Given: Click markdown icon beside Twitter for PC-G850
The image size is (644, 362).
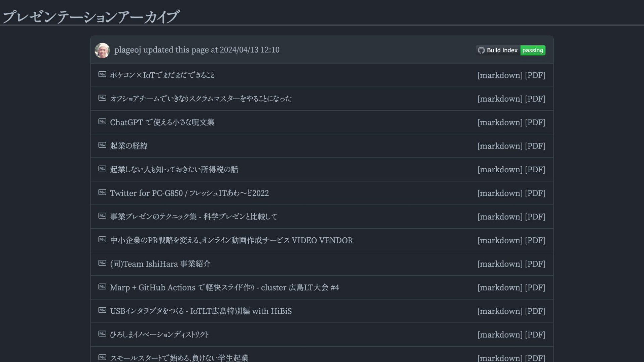Looking at the screenshot, I should [102, 192].
